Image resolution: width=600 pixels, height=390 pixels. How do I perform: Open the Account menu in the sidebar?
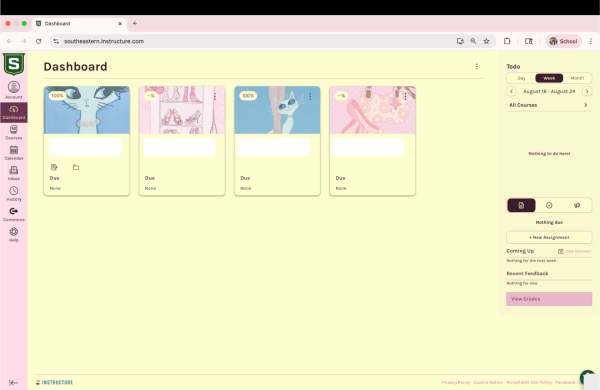tap(14, 90)
